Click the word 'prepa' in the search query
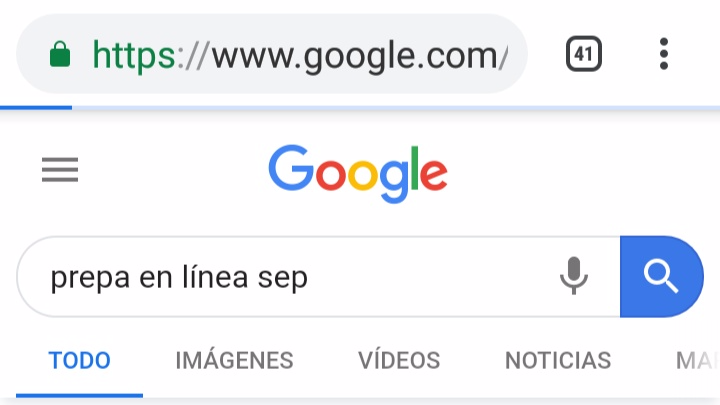 tap(90, 278)
